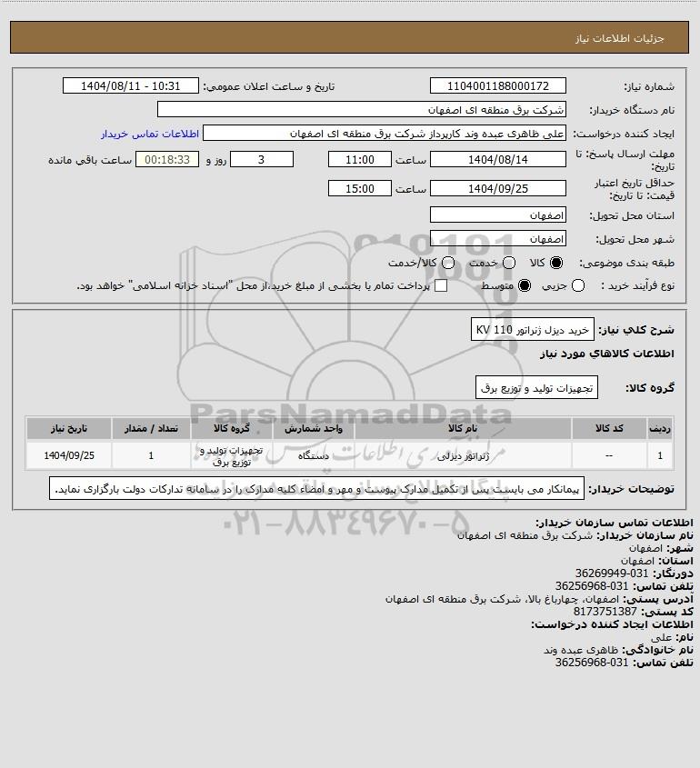Screen dimensions: 700x768
Task: Click the goods group field تجهیزات تولید و توزیع برق
Action: 536,388
